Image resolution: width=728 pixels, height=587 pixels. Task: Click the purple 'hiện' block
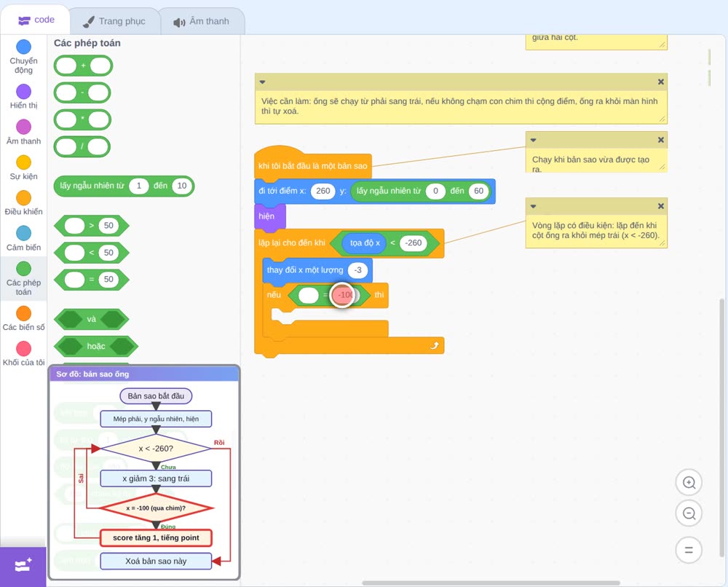[270, 216]
